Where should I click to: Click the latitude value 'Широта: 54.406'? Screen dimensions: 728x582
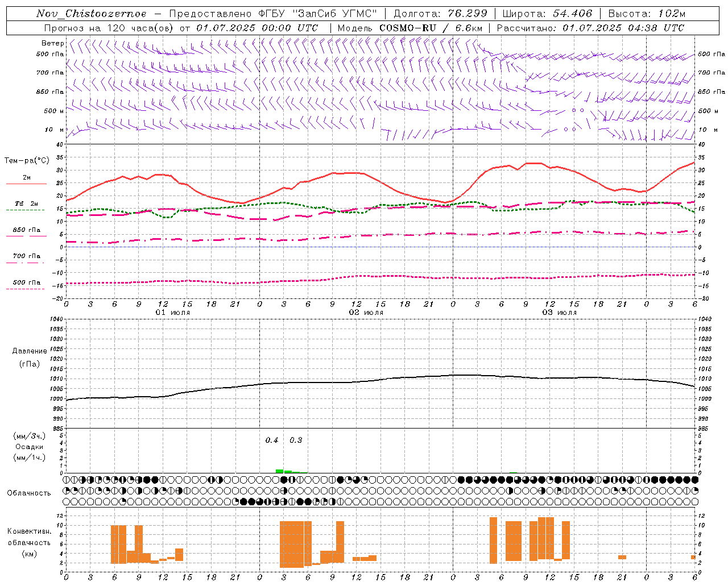[x=547, y=14]
